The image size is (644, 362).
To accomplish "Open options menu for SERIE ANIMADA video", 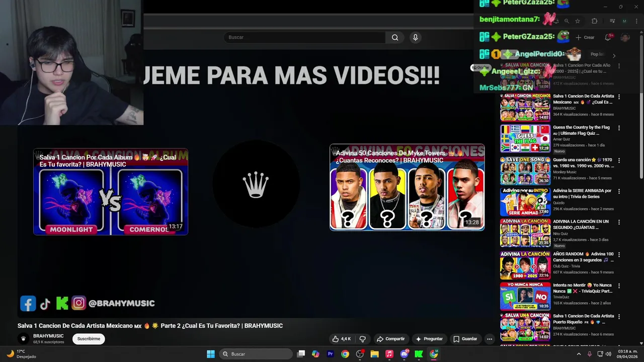I will point(619,191).
